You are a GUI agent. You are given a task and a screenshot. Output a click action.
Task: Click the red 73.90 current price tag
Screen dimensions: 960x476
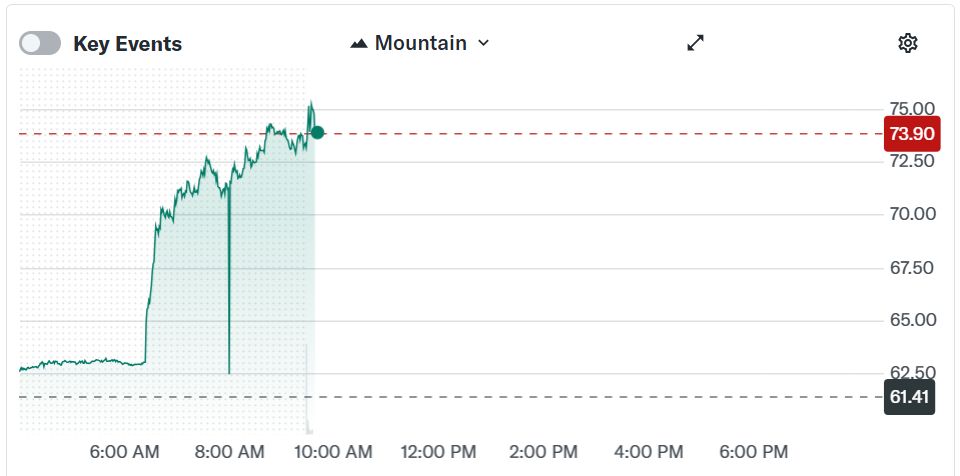click(x=909, y=133)
